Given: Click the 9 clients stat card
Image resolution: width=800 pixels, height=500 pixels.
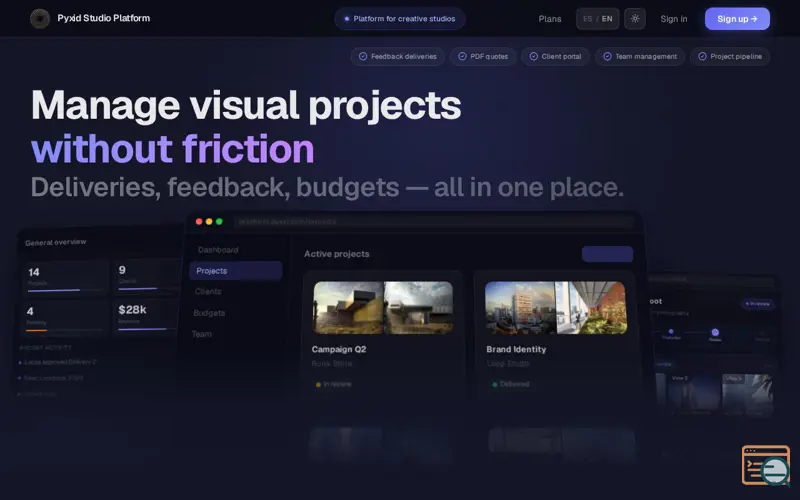Looking at the screenshot, I should click(148, 277).
